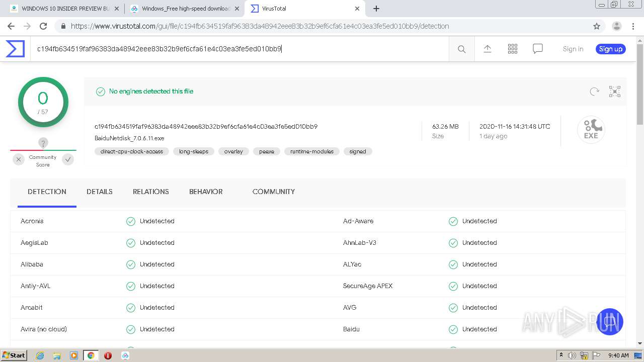The height and width of the screenshot is (362, 644).
Task: Reload the page
Action: 43,26
